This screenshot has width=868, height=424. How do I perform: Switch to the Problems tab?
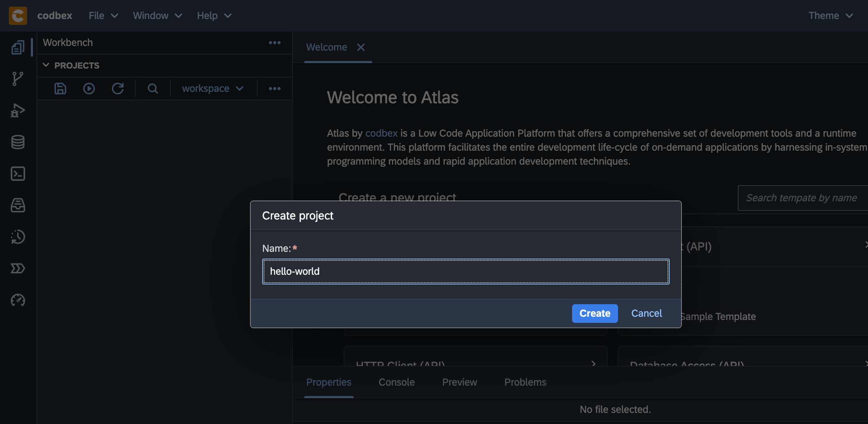pos(525,382)
